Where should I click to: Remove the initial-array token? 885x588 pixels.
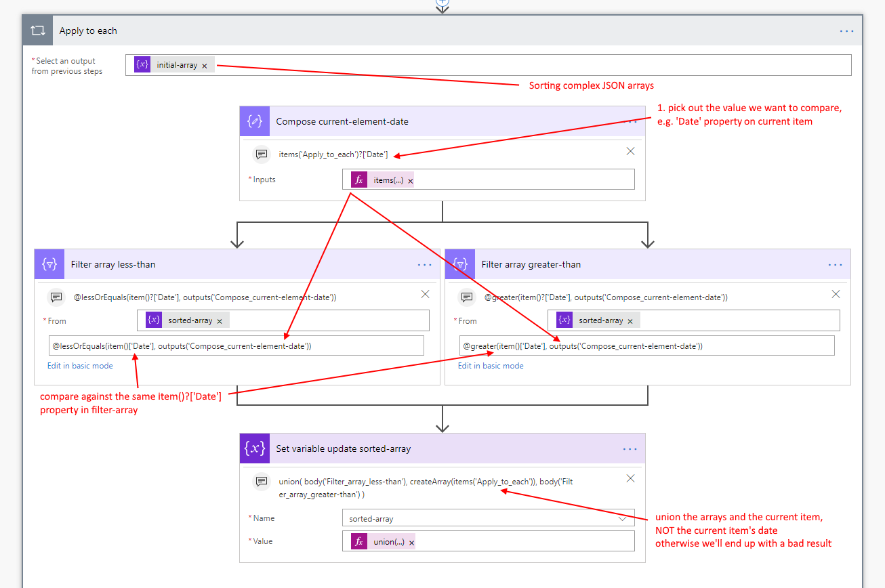(205, 66)
